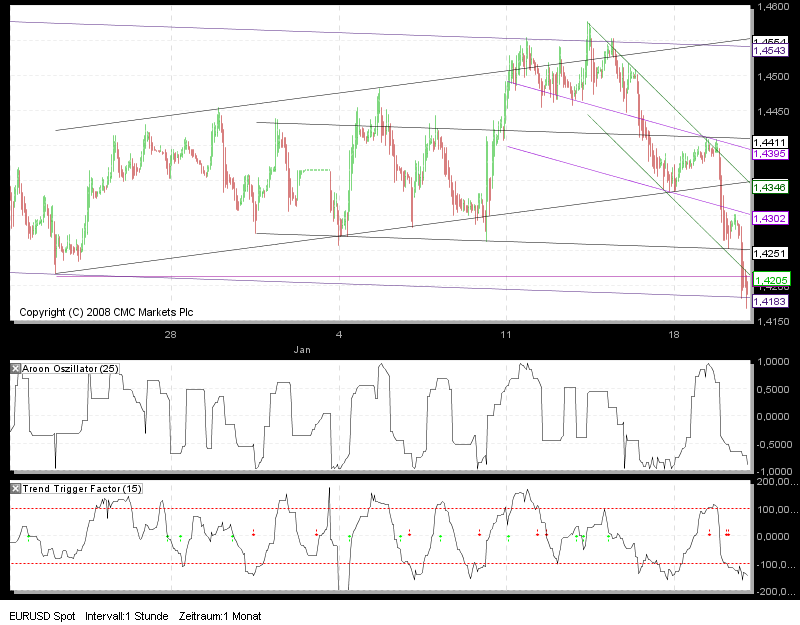Click the Copyright (C) 2008 CMC Markets Plc text

pos(105,312)
